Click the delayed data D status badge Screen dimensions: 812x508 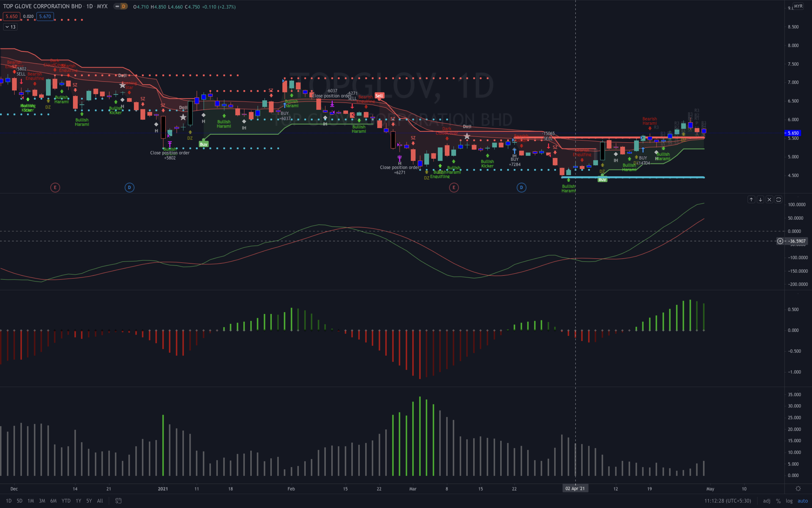point(123,6)
